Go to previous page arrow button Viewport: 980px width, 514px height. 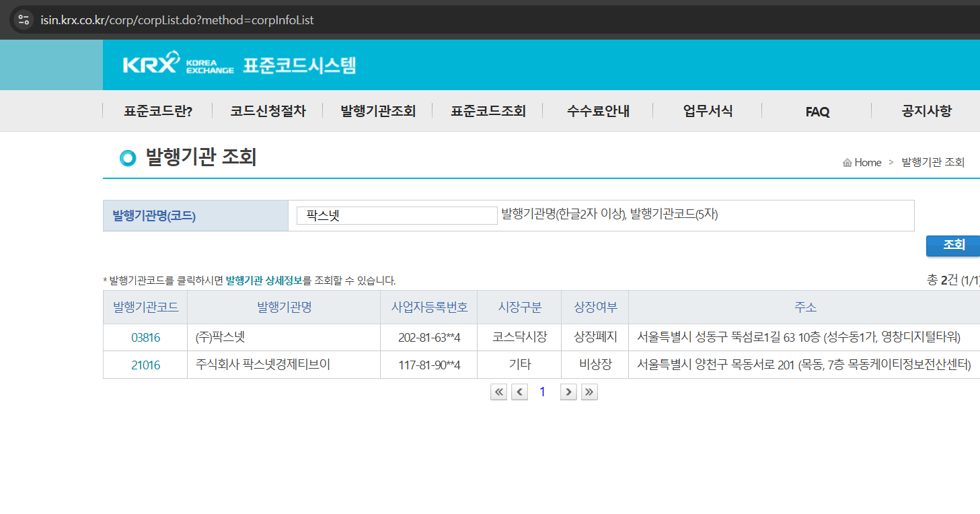[519, 392]
